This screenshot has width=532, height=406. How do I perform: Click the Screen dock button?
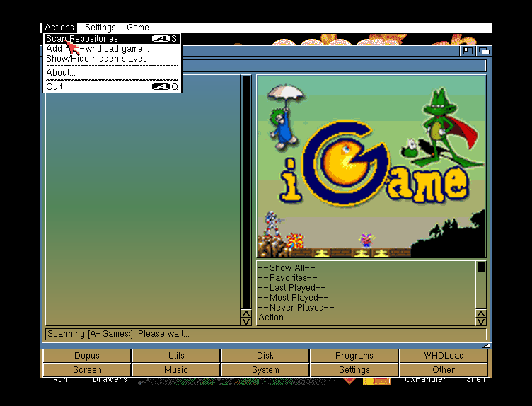tap(87, 370)
